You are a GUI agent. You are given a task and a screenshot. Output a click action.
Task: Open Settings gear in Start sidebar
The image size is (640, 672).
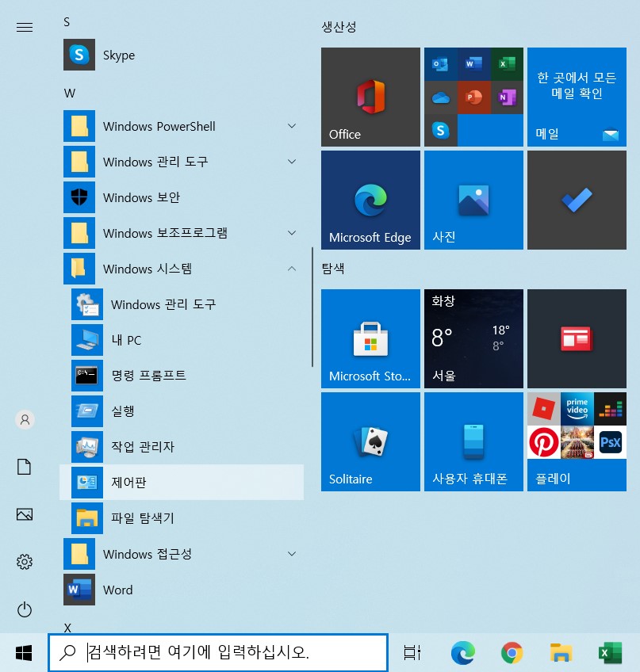tap(25, 562)
